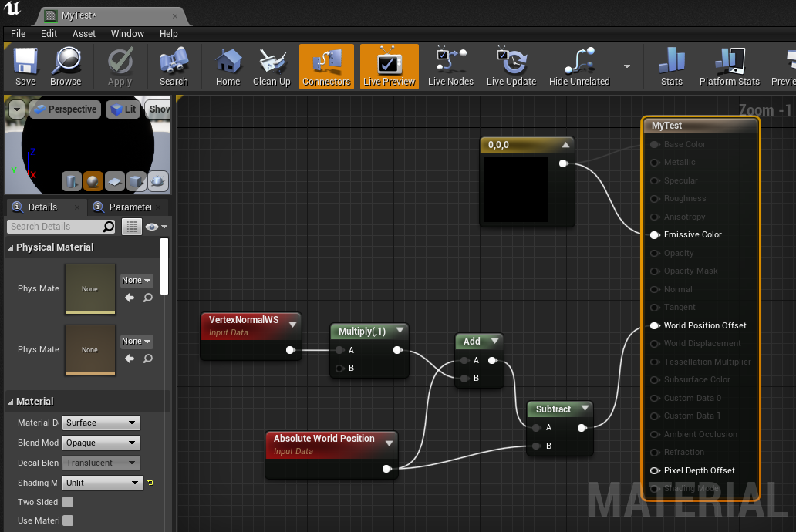Open the Window menu

tap(127, 33)
